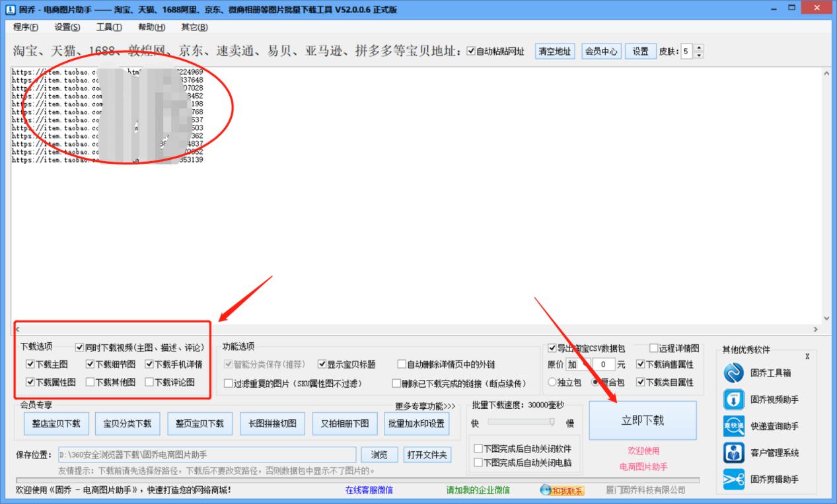
Task: Open 会员中心 member center
Action: point(602,52)
